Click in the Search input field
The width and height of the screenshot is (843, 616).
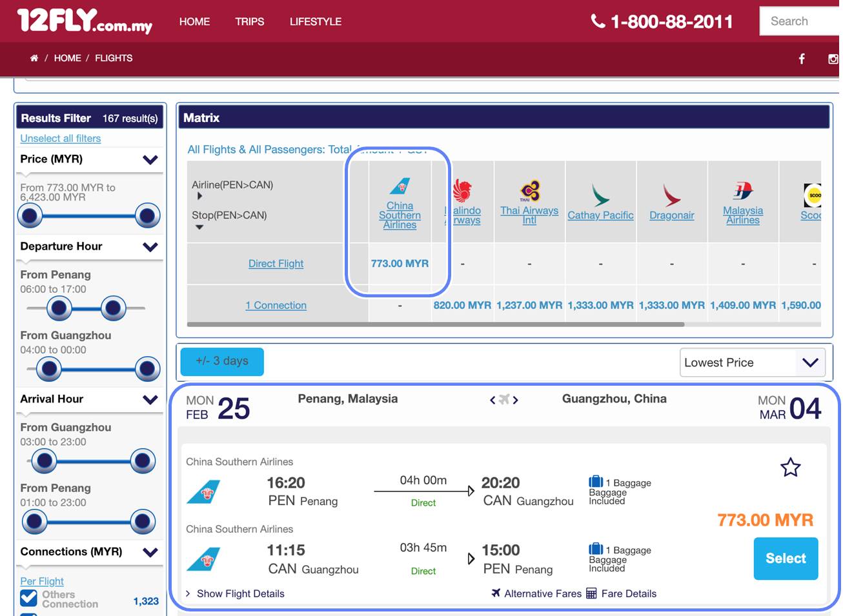point(801,21)
